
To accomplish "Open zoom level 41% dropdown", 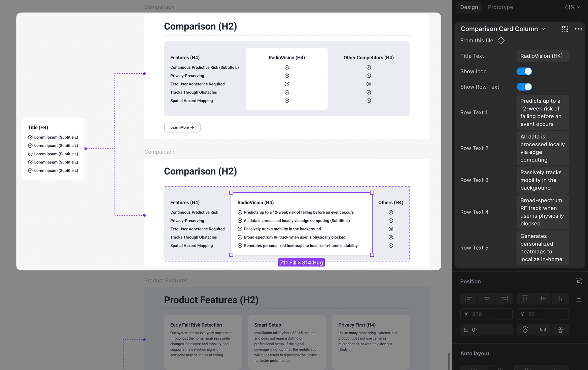I will click(x=573, y=7).
